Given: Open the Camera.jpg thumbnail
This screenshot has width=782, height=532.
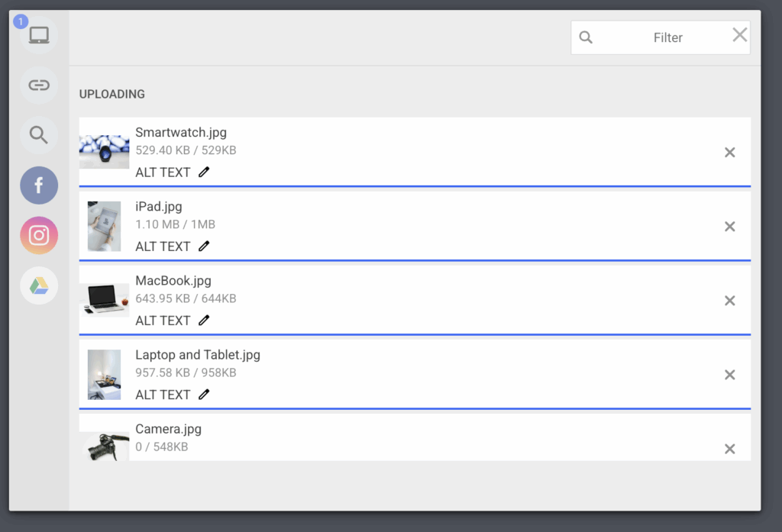Looking at the screenshot, I should [x=104, y=446].
